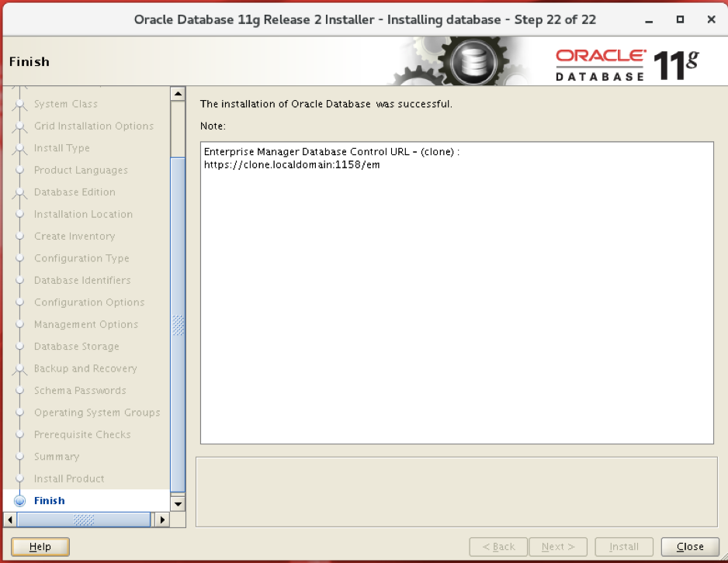Screen dimensions: 728x563
Task: Click the Close button to finish installation
Action: 689,546
